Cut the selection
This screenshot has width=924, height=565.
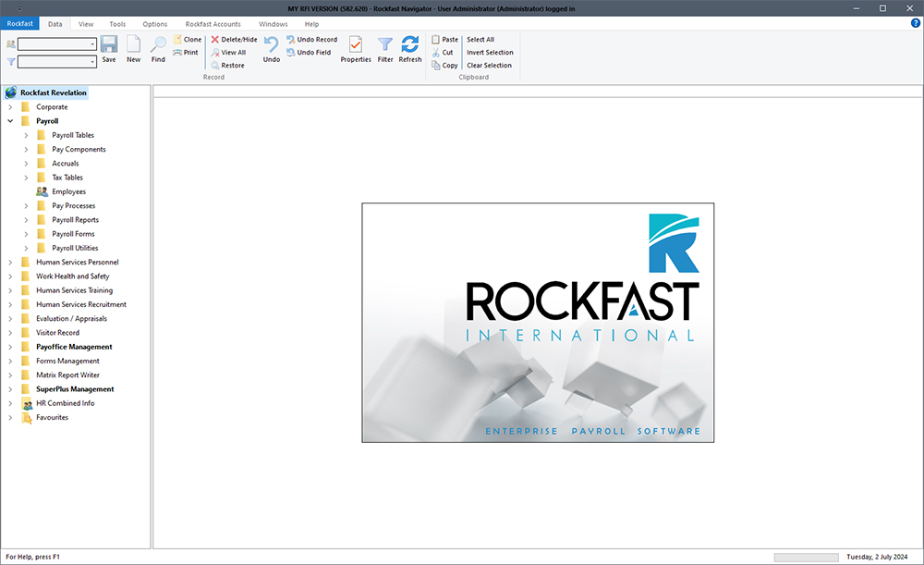click(x=443, y=53)
